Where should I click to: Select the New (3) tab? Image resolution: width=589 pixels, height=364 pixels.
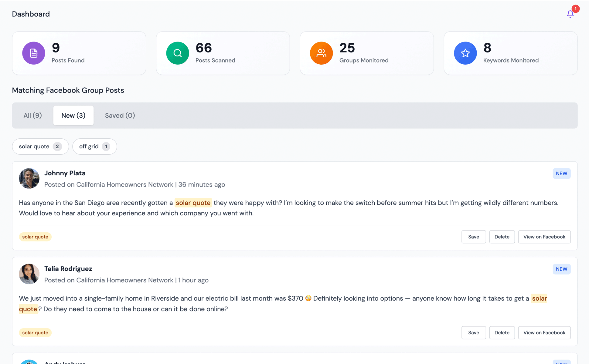[x=73, y=115]
